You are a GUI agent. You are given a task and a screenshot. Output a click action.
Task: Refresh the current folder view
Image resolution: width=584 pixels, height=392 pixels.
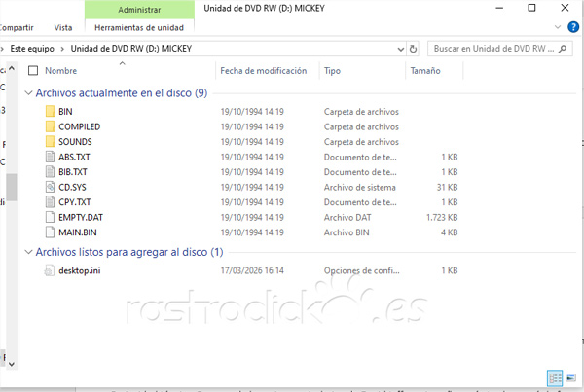pyautogui.click(x=414, y=48)
